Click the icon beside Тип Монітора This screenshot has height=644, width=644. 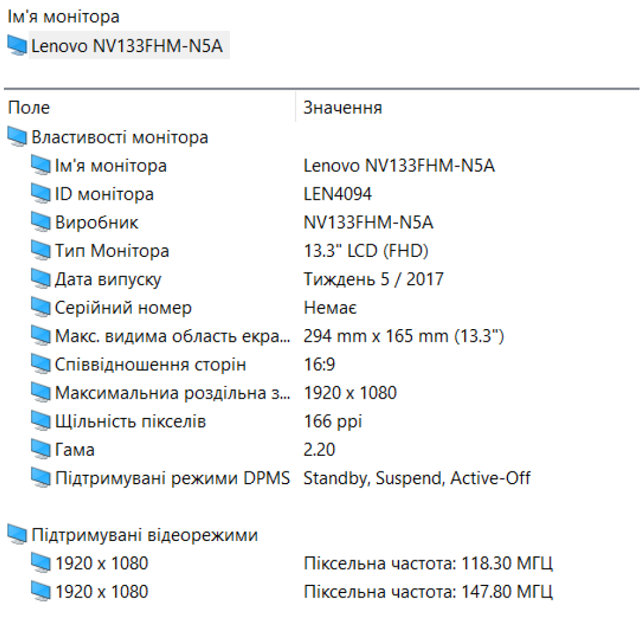[41, 251]
